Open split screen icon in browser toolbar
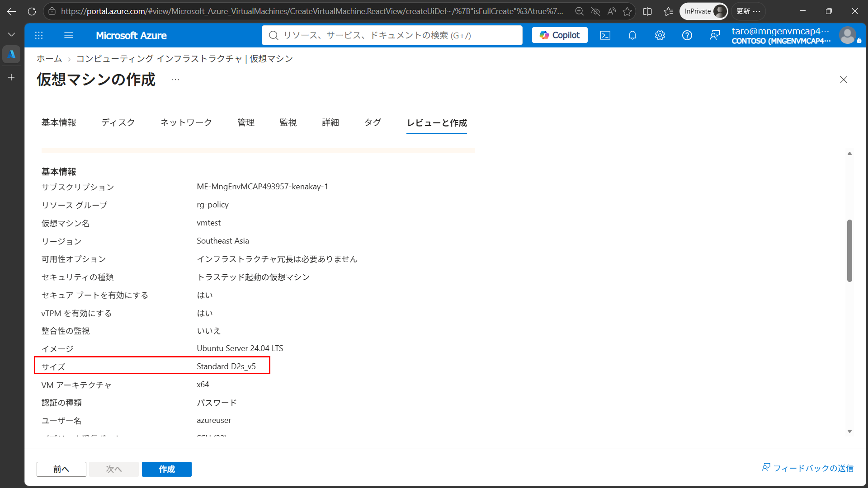The height and width of the screenshot is (488, 868). coord(647,11)
